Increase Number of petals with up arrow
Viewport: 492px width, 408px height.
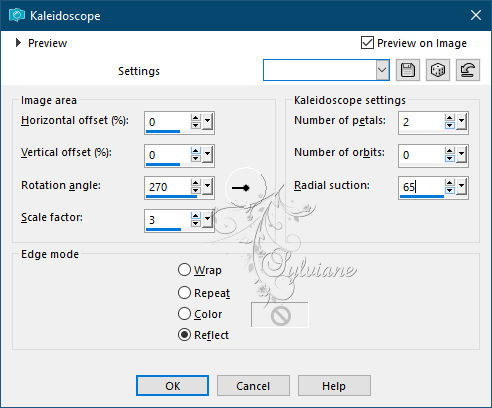pos(450,118)
